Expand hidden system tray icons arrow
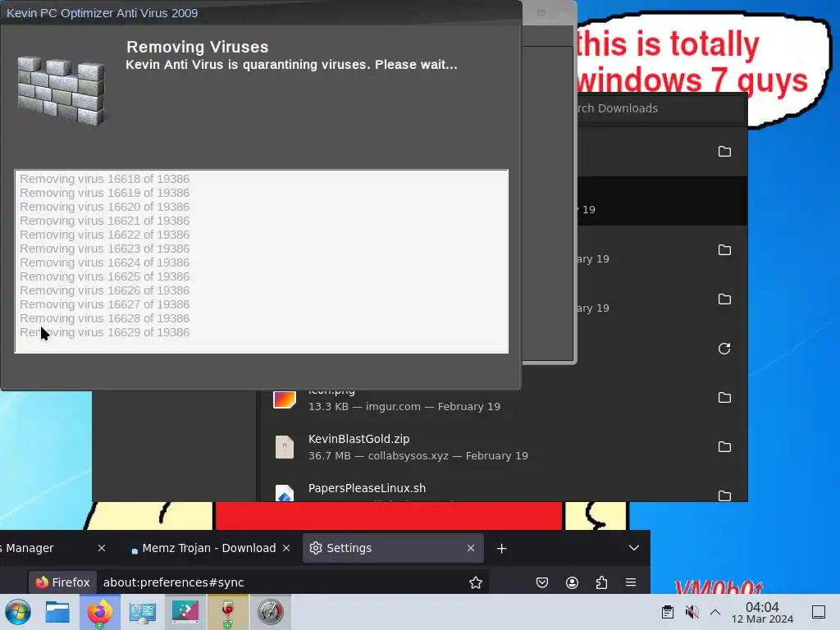Image resolution: width=840 pixels, height=630 pixels. 715,612
